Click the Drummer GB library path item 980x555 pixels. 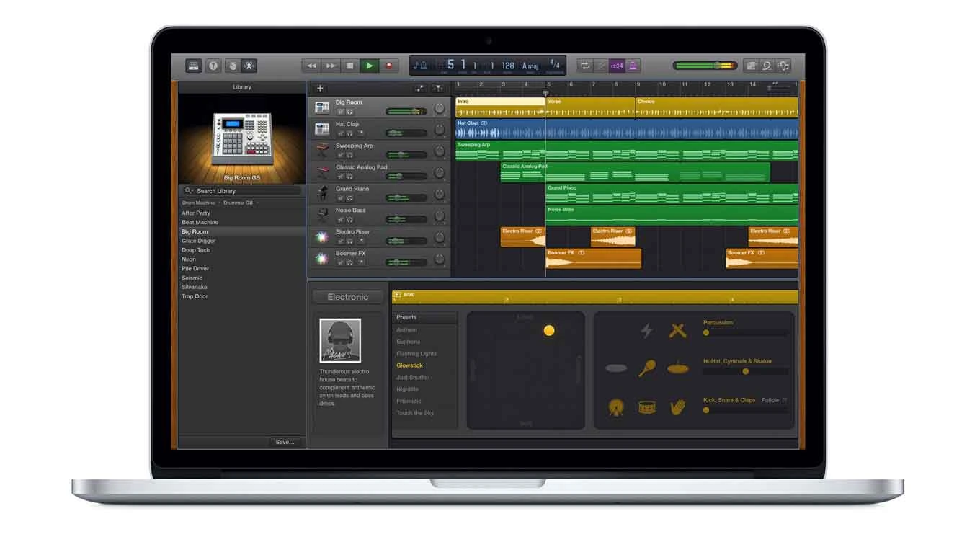pyautogui.click(x=239, y=203)
